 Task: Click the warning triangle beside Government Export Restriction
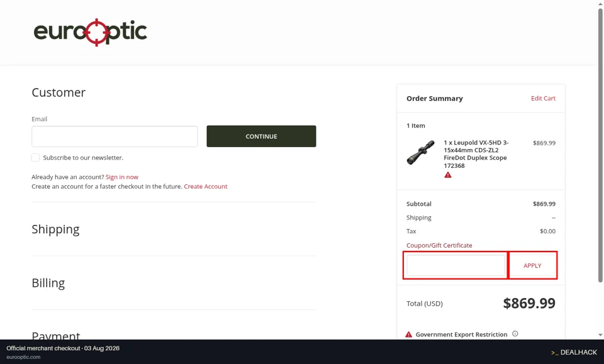(409, 334)
